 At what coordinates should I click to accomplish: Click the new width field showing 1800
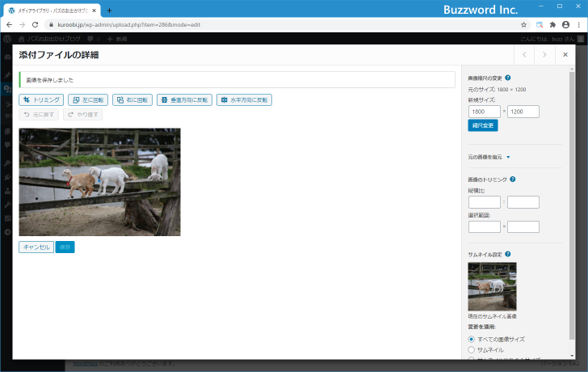(484, 112)
